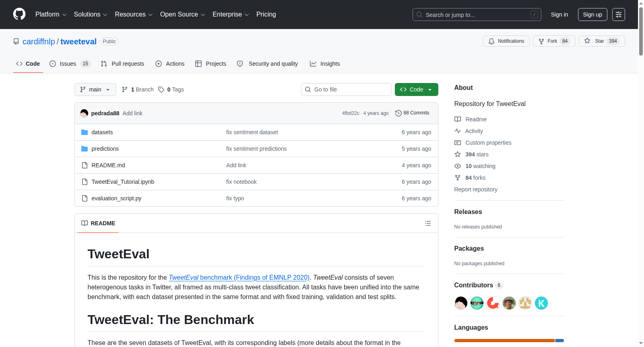
Task: Open the Platform menu
Action: pos(51,15)
